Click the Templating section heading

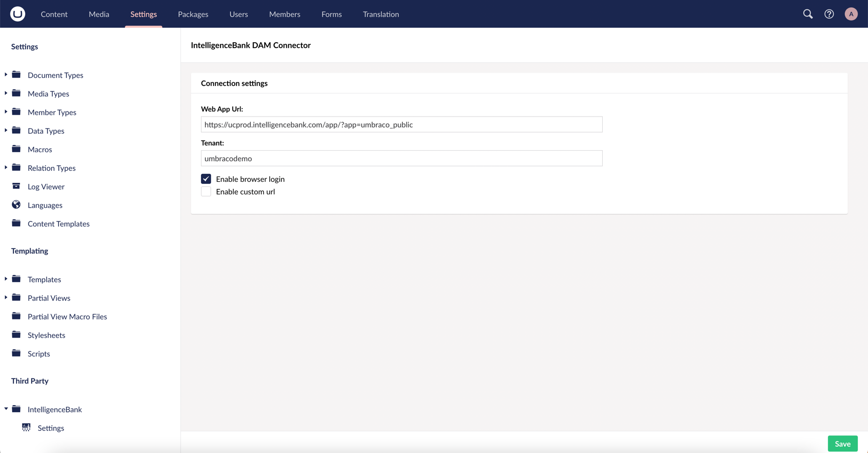click(x=30, y=251)
